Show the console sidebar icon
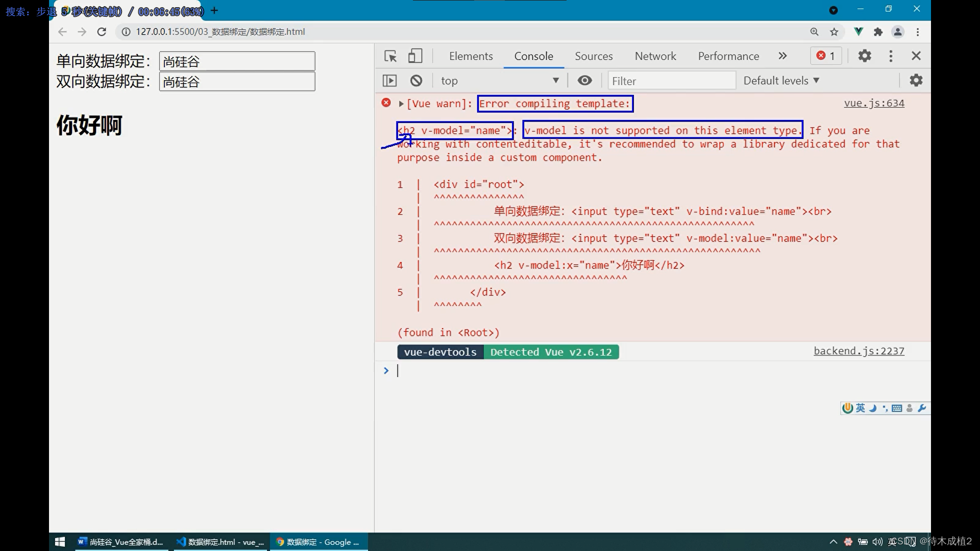This screenshot has width=980, height=551. click(389, 81)
